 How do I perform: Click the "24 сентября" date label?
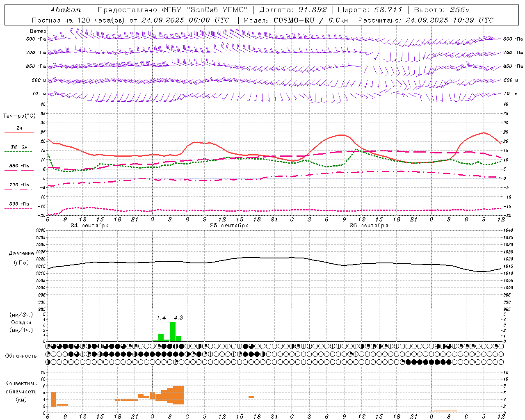[90, 226]
